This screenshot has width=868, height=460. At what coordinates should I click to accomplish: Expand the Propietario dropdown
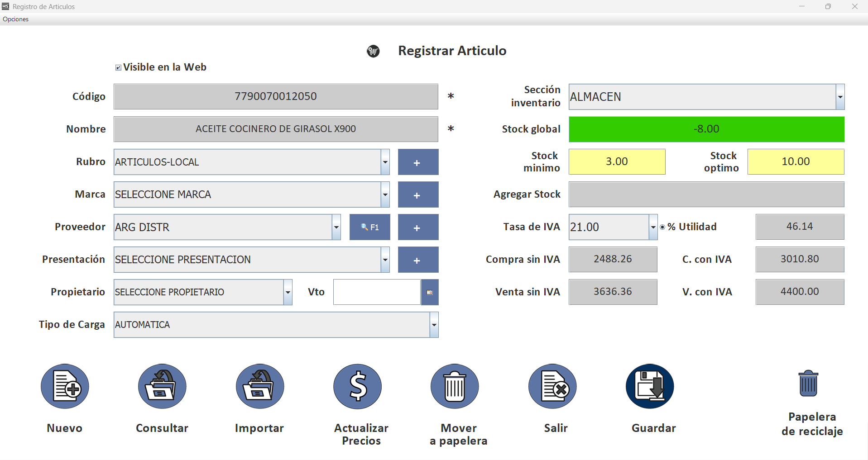coord(288,292)
